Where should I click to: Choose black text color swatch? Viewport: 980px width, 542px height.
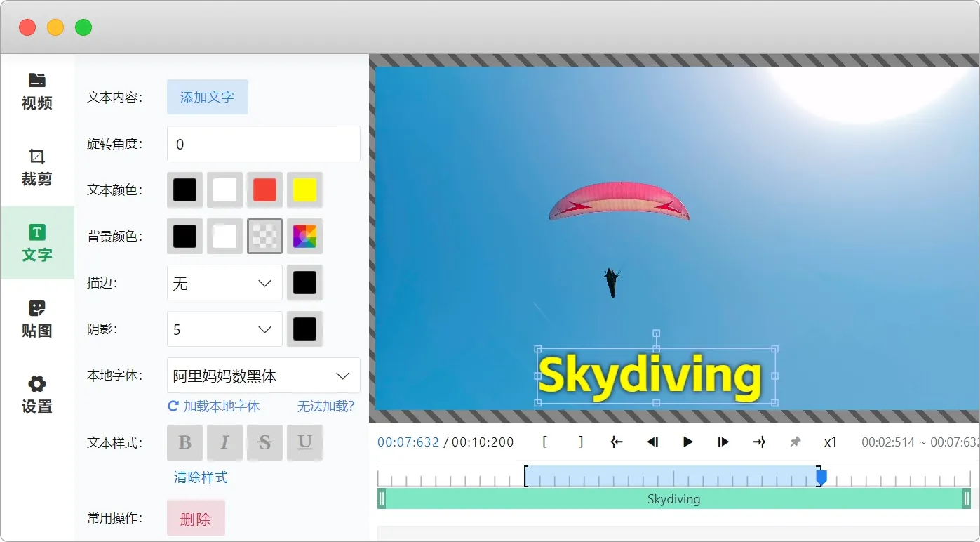pos(185,190)
